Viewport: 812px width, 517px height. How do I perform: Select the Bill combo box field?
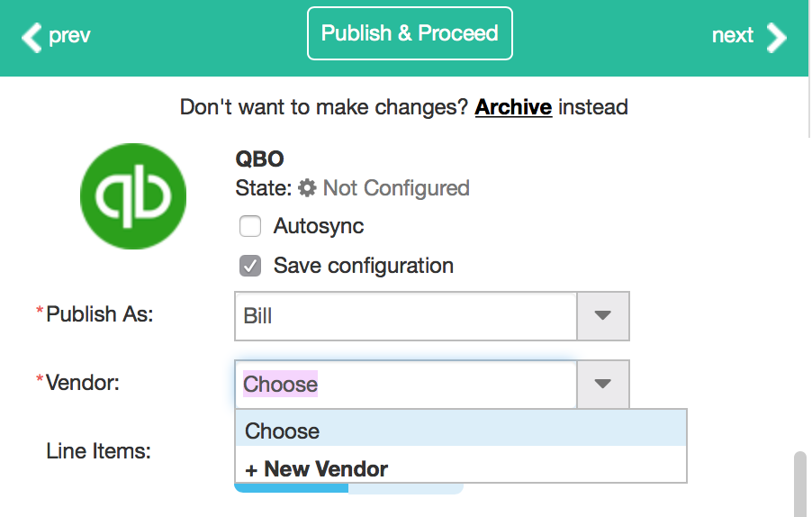coord(406,315)
